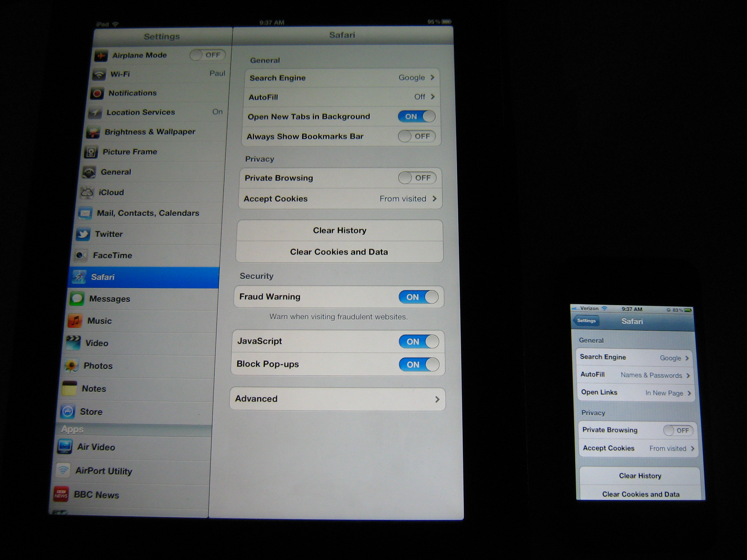Tap the iPhone Settings back button
747x560 pixels.
tap(586, 321)
